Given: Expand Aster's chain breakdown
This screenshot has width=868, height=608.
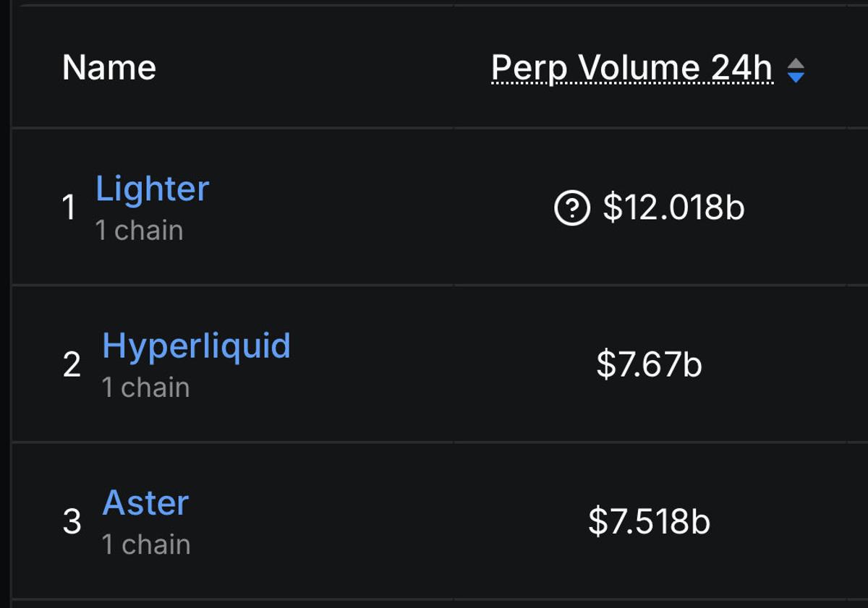Looking at the screenshot, I should (x=145, y=544).
